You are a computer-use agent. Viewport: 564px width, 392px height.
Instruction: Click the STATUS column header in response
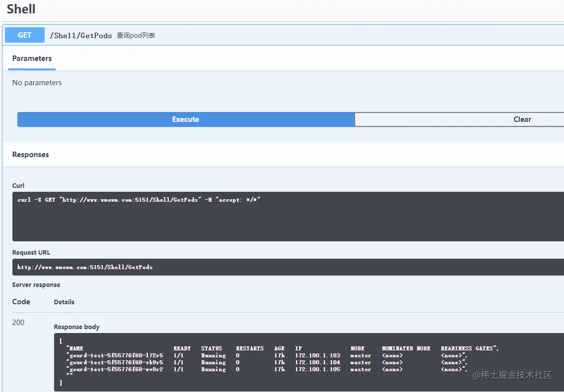(x=211, y=348)
